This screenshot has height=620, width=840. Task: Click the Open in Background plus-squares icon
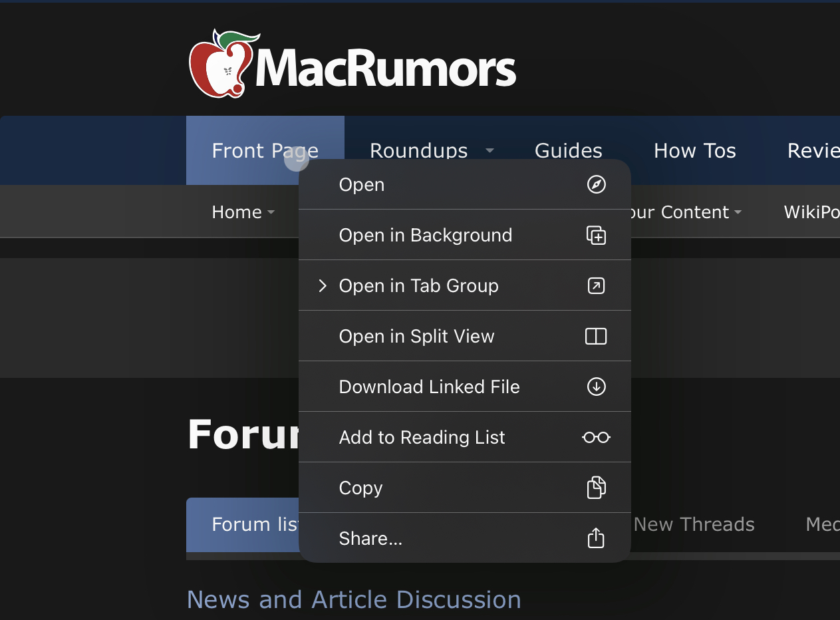click(596, 235)
